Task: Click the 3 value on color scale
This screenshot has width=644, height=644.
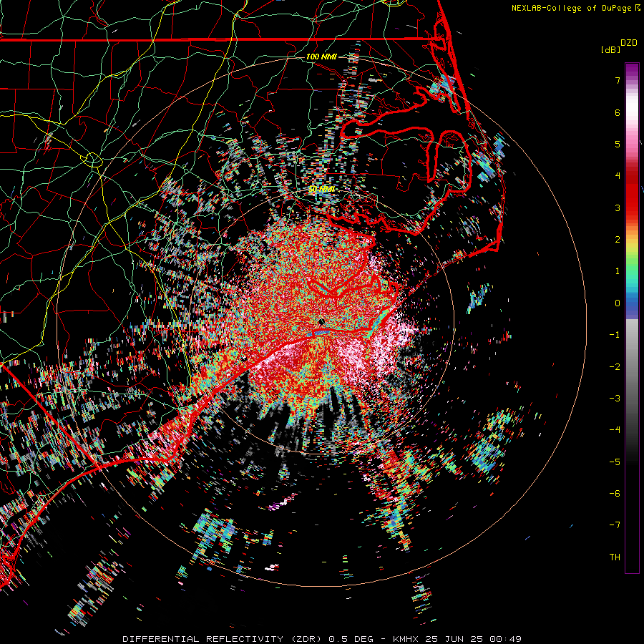Action: [x=618, y=208]
